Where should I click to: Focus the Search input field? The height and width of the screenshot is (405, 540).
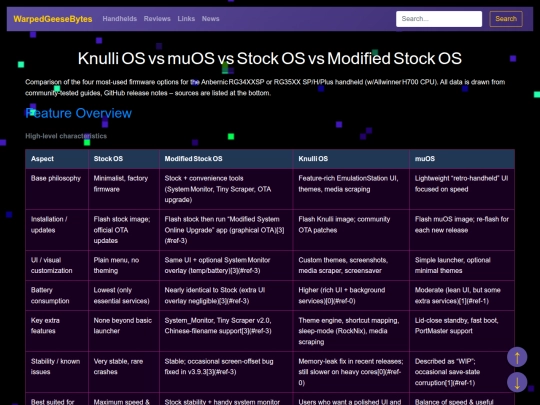click(439, 19)
